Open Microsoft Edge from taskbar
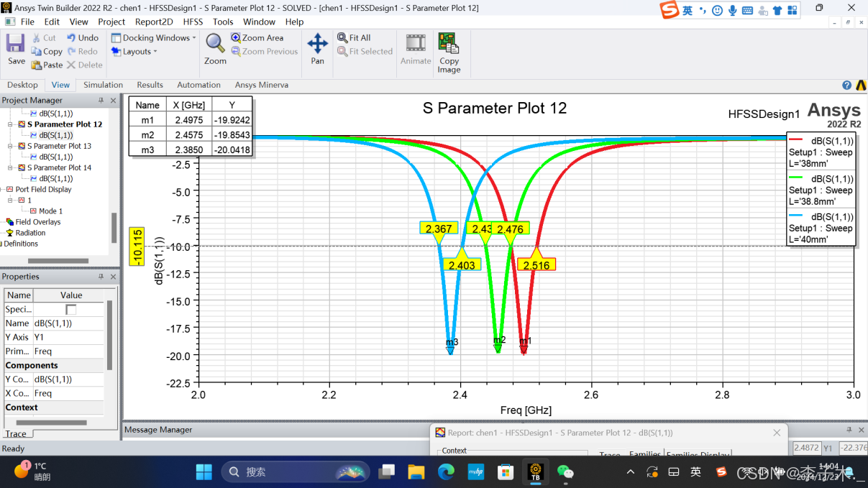The height and width of the screenshot is (488, 868). click(x=446, y=471)
